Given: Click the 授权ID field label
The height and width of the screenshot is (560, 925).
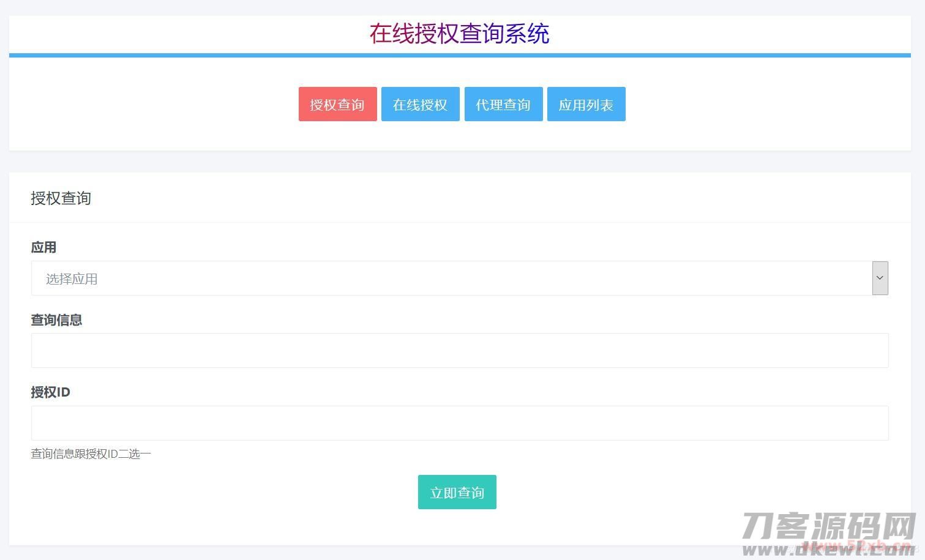Looking at the screenshot, I should click(50, 392).
